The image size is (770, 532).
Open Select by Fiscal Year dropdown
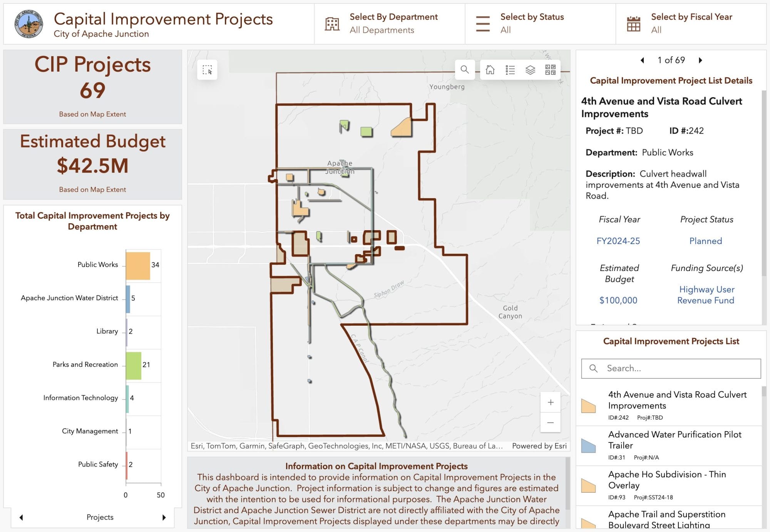691,23
